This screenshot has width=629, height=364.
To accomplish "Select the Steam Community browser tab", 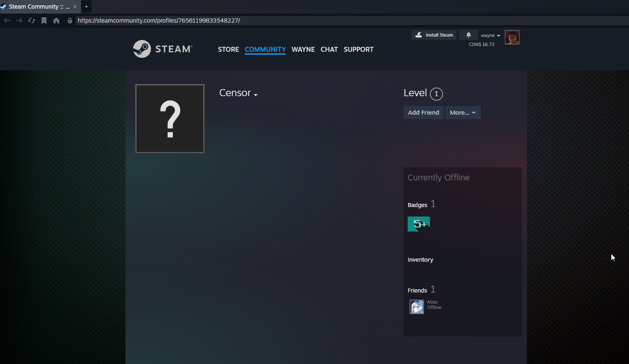I will coord(39,7).
